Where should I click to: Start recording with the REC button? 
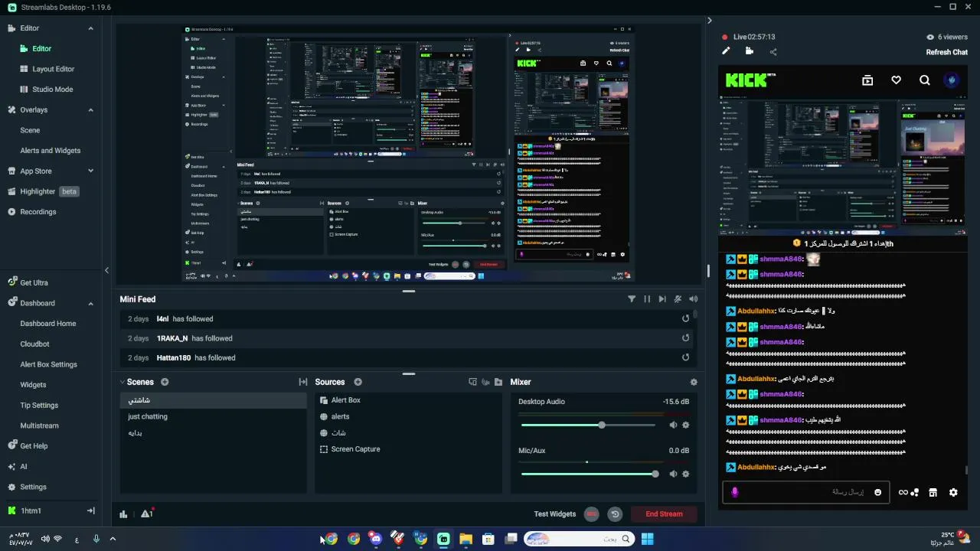click(591, 514)
